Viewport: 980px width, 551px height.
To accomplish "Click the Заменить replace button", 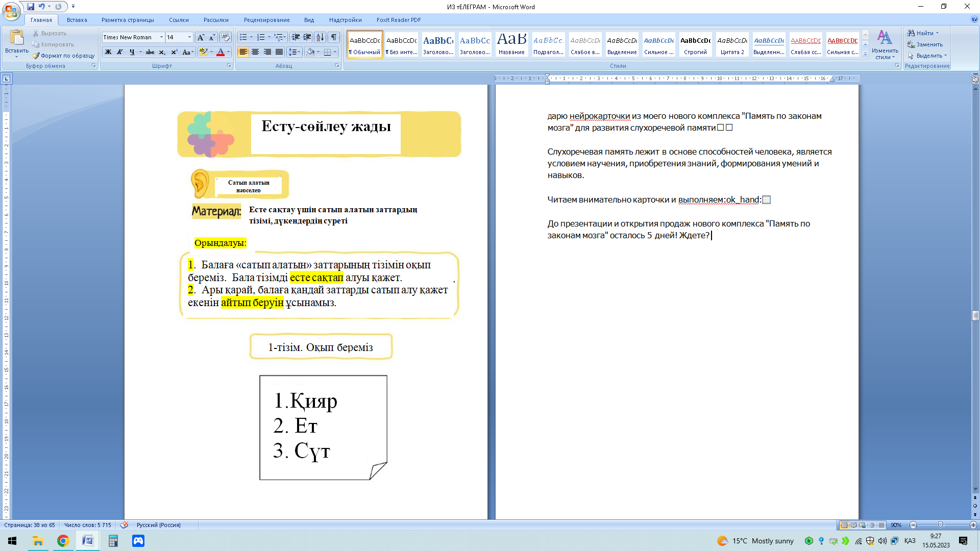I will [x=929, y=44].
